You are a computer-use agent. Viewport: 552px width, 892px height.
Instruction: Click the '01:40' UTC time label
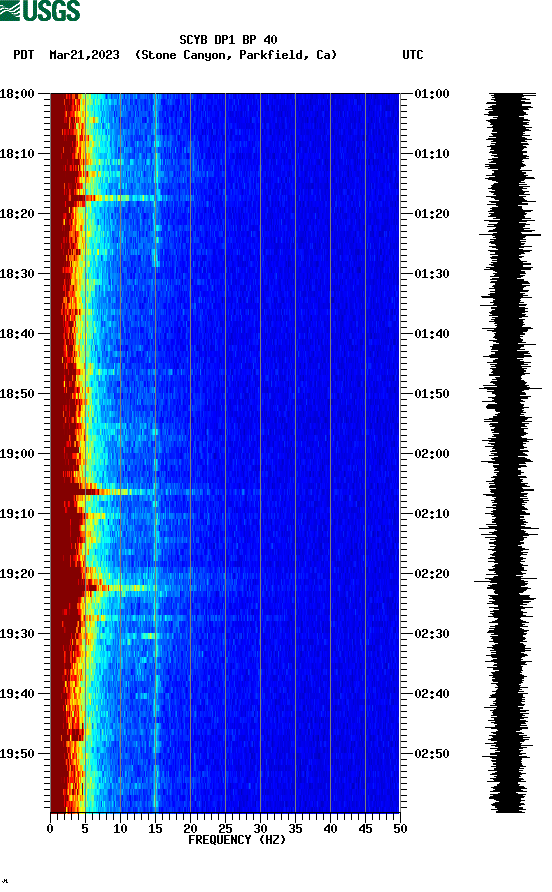[432, 334]
